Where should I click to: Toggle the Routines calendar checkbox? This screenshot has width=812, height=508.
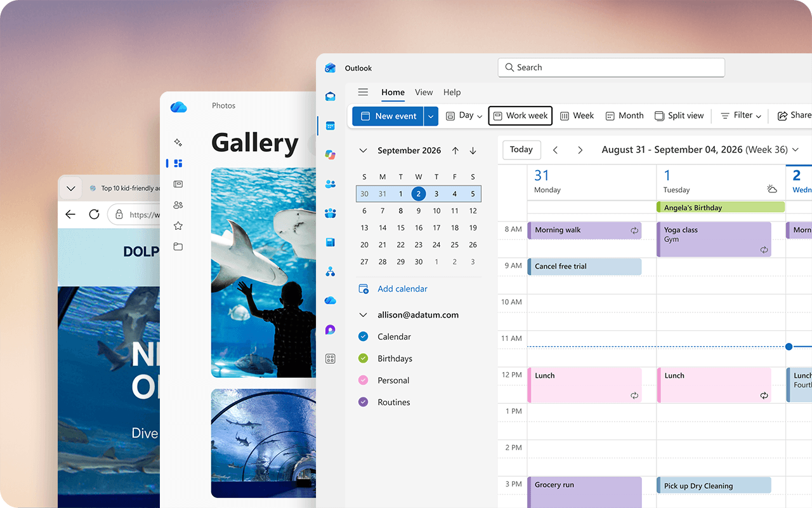pos(363,402)
